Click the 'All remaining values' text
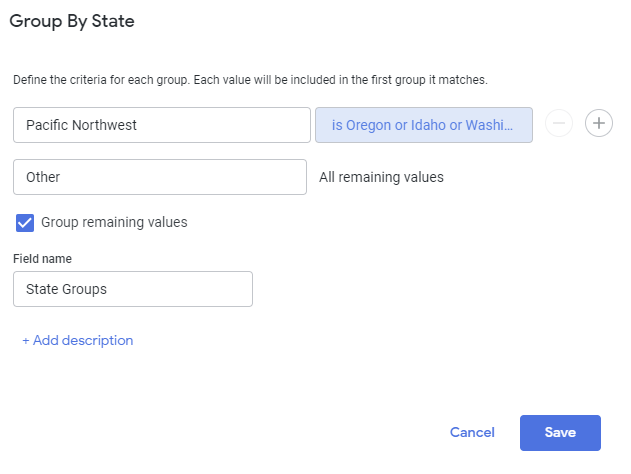Image resolution: width=631 pixels, height=474 pixels. pos(381,177)
